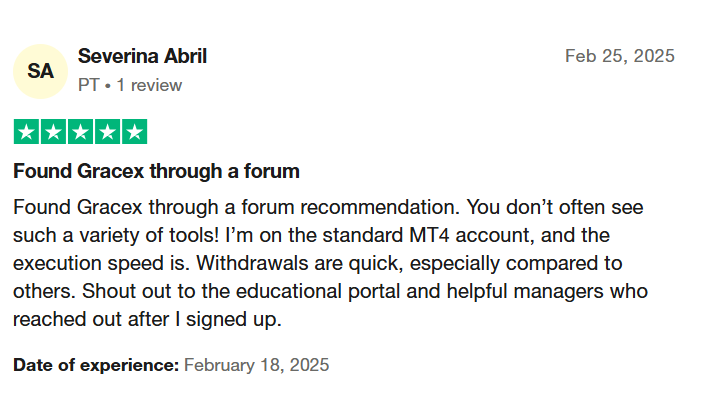This screenshot has width=704, height=393.
Task: Click the fourth green rating star
Action: pyautogui.click(x=107, y=132)
